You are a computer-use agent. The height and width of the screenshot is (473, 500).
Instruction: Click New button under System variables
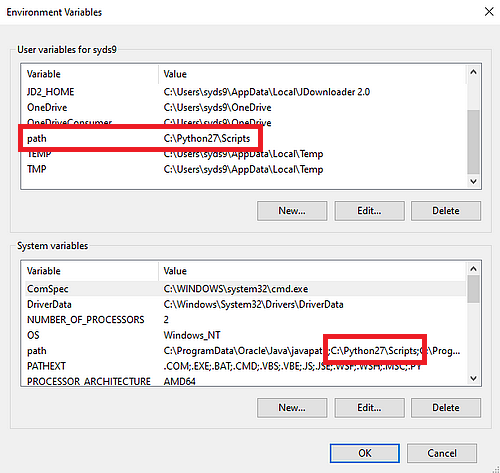point(292,407)
